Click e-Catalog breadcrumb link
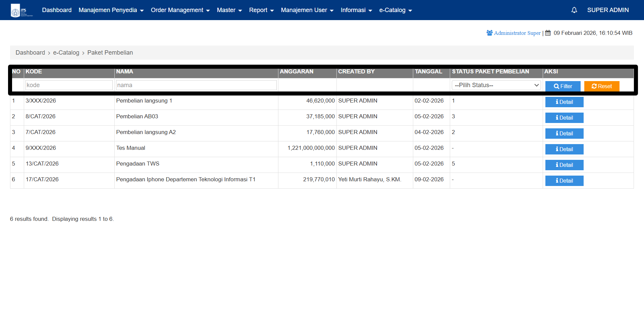Screen dimensions: 644x317 click(x=66, y=53)
